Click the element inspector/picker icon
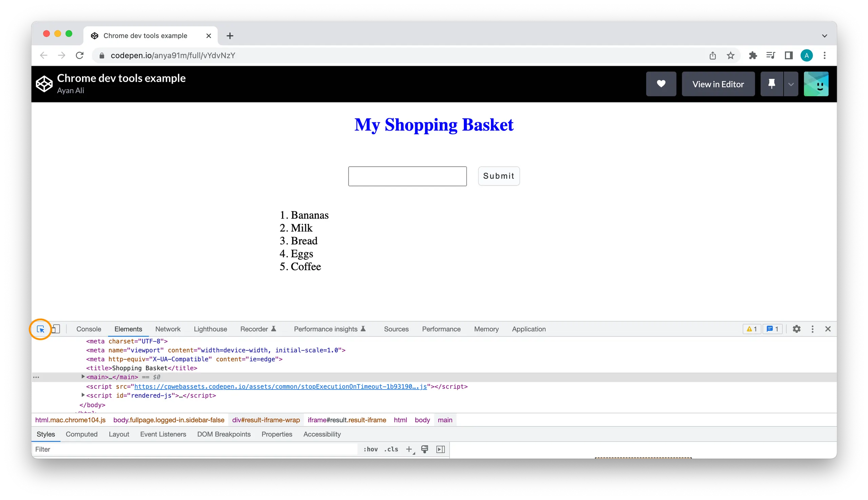The height and width of the screenshot is (500, 868). (41, 329)
